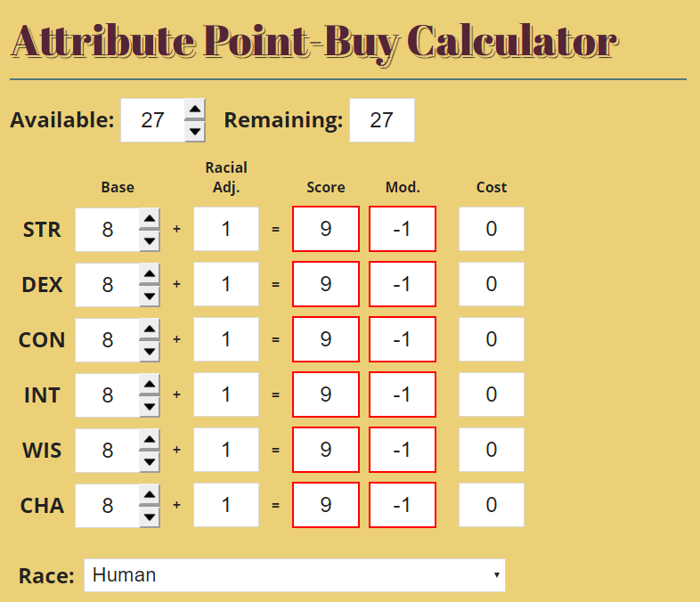Decrease the Available points with down arrow
This screenshot has width=700, height=602.
pos(195,131)
